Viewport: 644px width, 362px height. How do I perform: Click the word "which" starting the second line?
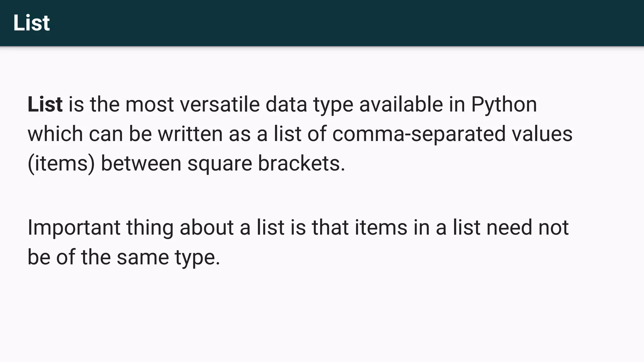(55, 134)
